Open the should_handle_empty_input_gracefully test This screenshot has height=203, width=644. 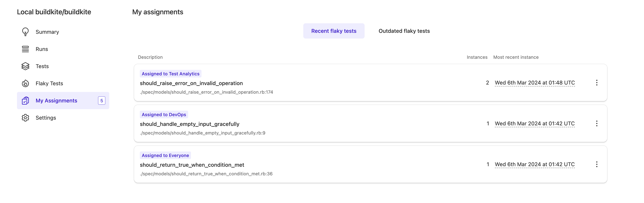[x=189, y=124]
